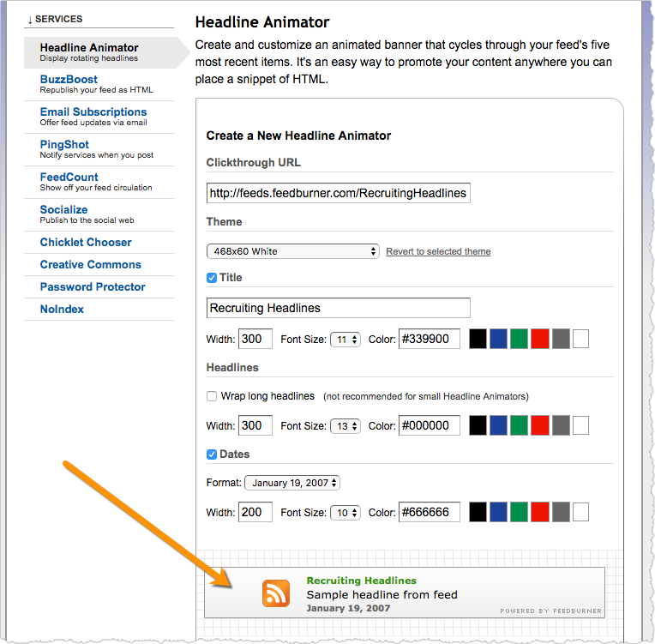
Task: Enable Wrap long headlines checkbox
Action: pyautogui.click(x=212, y=396)
